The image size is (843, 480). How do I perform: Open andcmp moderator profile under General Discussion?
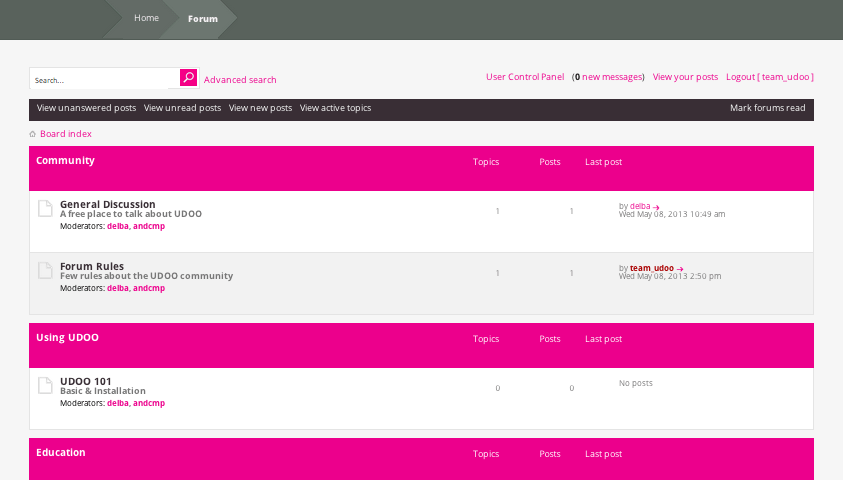pos(149,226)
